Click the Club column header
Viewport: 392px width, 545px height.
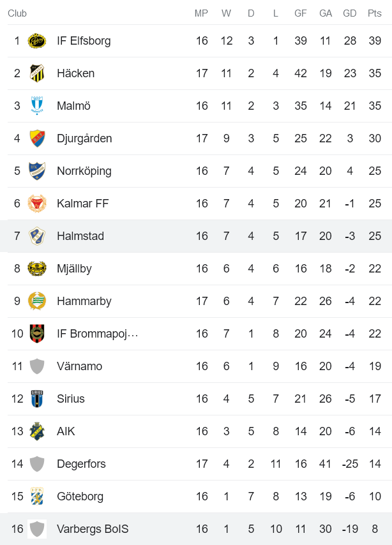pos(17,13)
